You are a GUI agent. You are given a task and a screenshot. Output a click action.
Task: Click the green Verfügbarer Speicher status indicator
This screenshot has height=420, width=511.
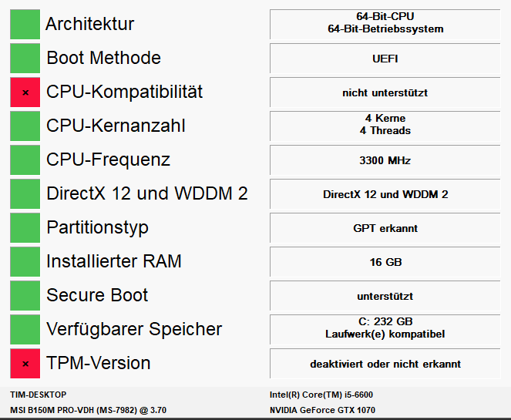[25, 329]
